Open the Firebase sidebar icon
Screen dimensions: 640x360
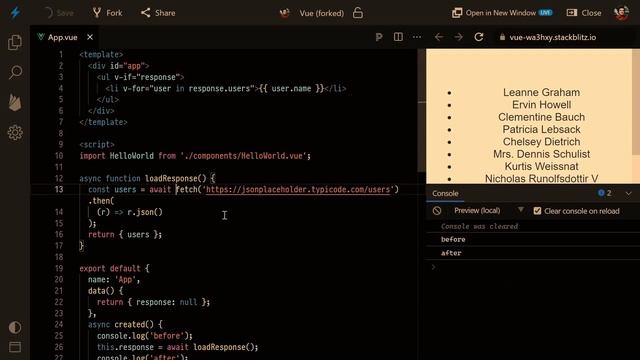pyautogui.click(x=15, y=102)
